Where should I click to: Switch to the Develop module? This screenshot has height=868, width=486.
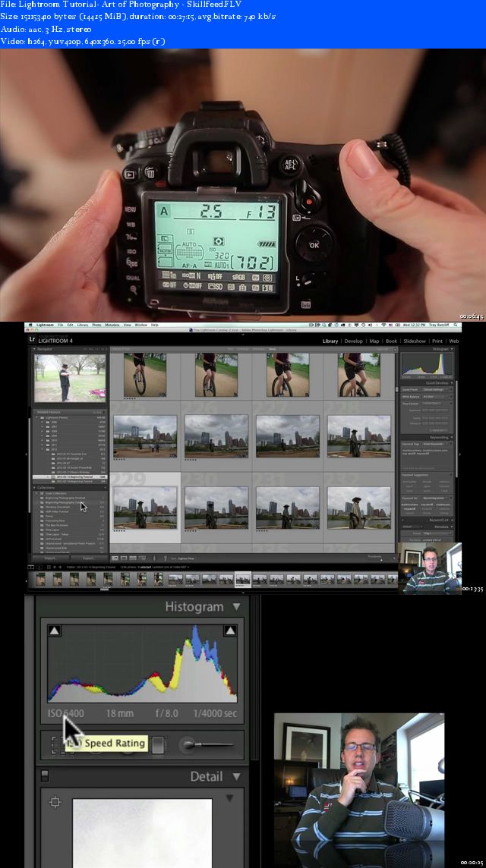coord(354,341)
